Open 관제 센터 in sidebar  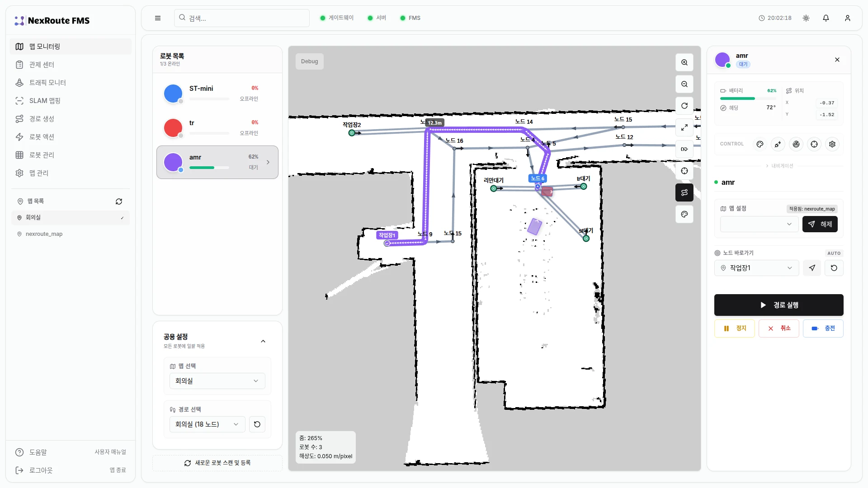click(x=71, y=65)
